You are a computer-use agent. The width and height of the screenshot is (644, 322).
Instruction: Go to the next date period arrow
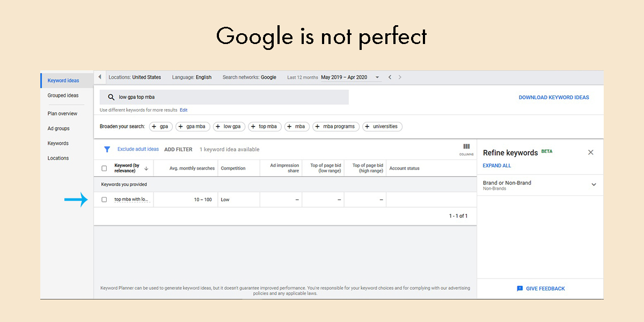pyautogui.click(x=400, y=77)
